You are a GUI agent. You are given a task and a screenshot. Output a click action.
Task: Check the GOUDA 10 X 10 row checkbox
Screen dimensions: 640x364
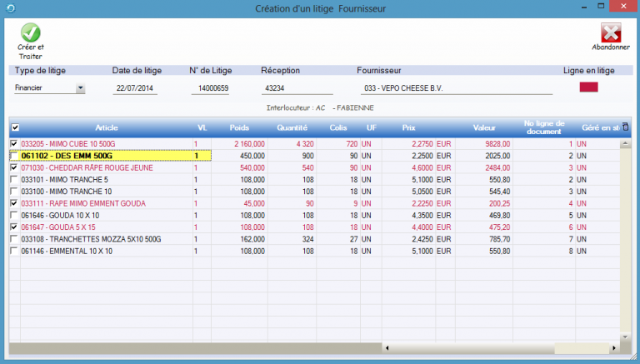pyautogui.click(x=14, y=215)
